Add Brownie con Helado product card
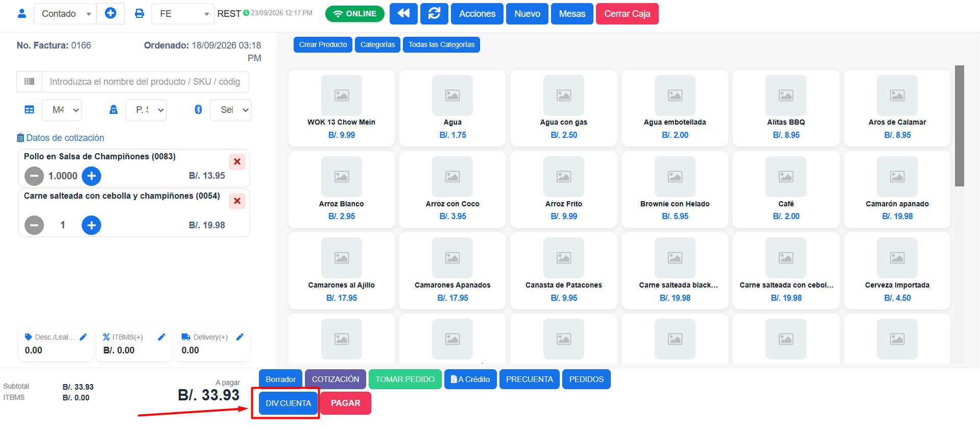The image size is (980, 430). [x=675, y=189]
